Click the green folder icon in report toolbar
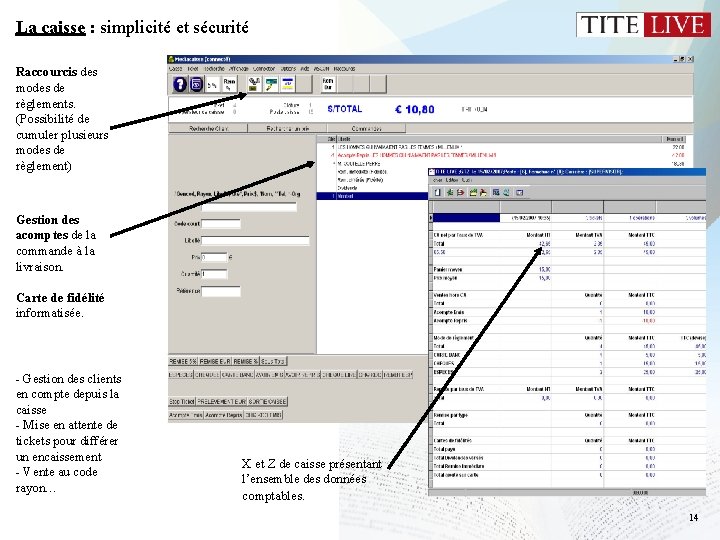The image size is (720, 540). (x=473, y=193)
